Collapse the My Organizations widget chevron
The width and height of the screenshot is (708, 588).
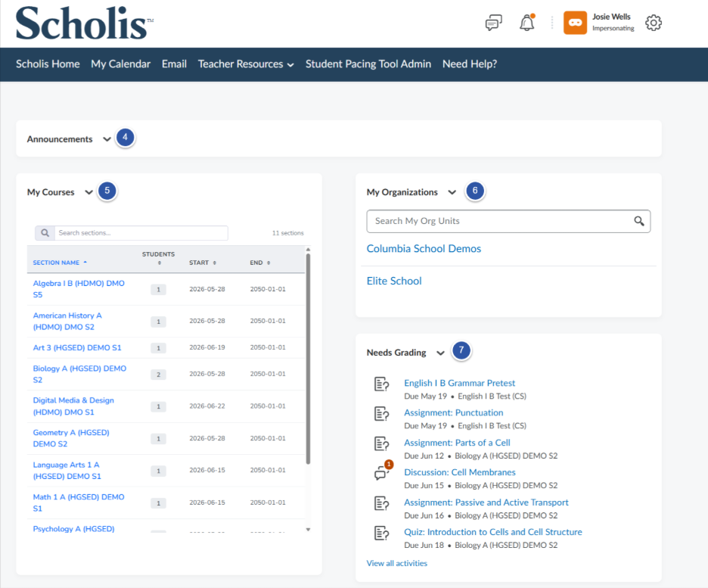452,192
